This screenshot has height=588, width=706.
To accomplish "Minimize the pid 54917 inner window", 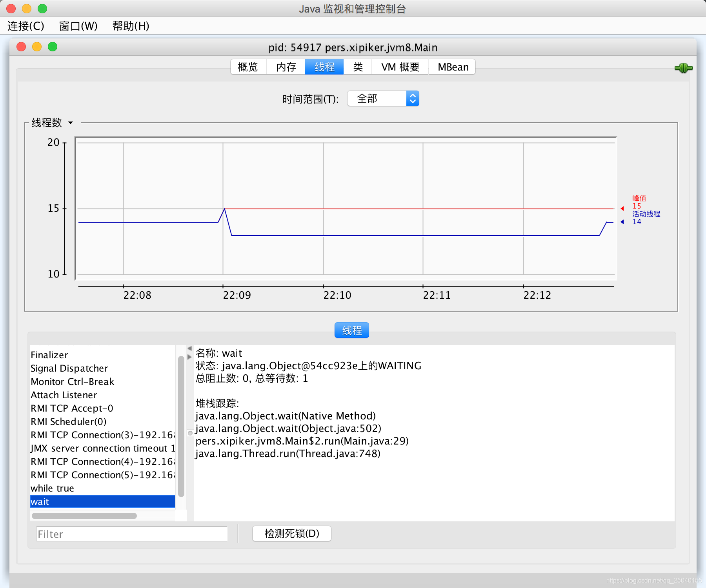I will click(37, 47).
